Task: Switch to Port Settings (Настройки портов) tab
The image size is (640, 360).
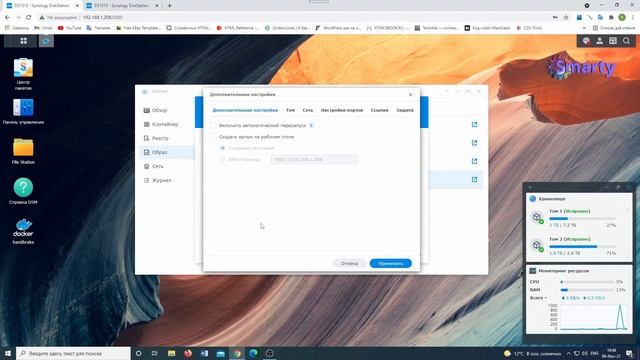Action: click(x=342, y=110)
